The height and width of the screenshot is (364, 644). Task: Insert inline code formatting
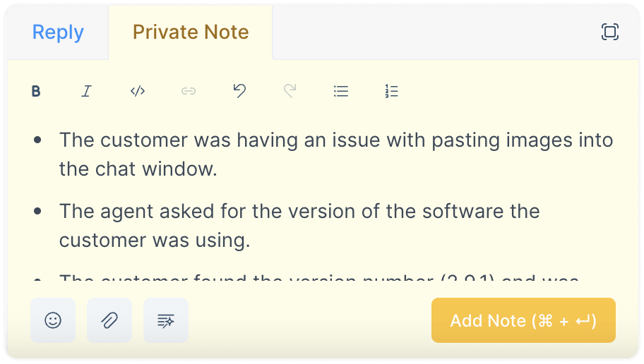click(x=138, y=91)
